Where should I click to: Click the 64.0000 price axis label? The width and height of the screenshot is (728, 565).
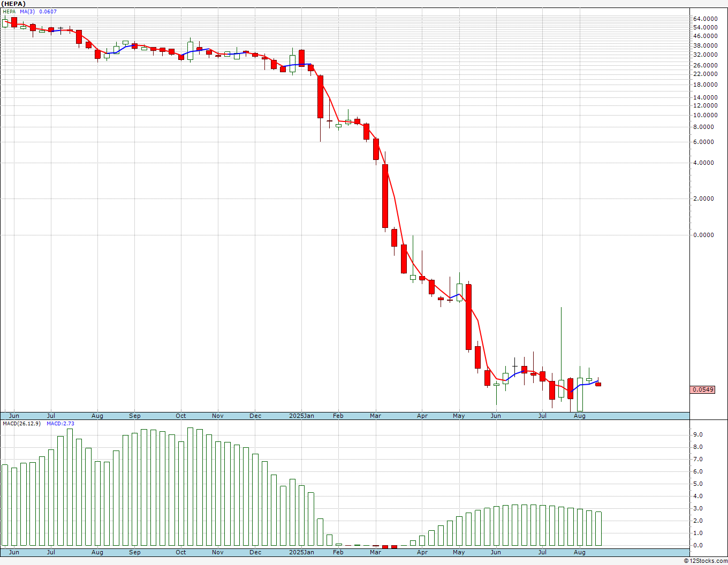point(705,19)
